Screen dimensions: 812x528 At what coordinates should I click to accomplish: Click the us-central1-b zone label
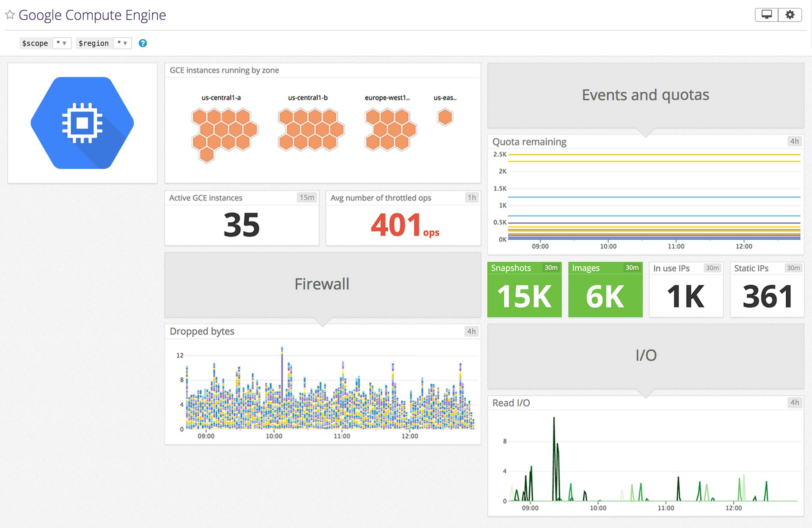(x=308, y=98)
